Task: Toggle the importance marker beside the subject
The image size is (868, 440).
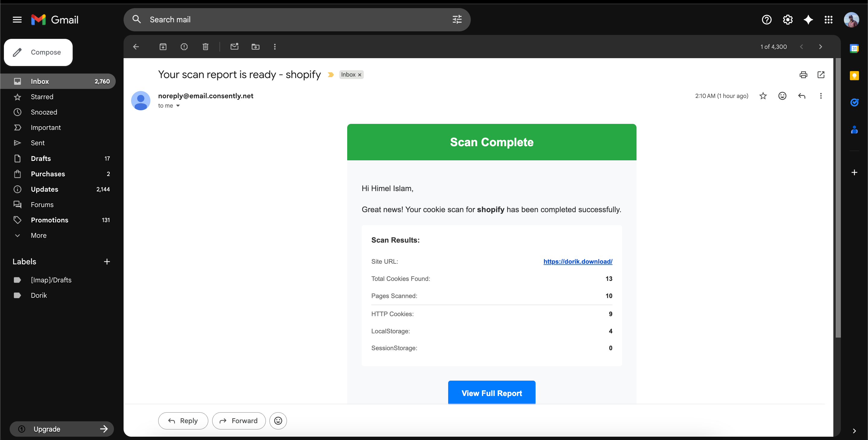Action: click(x=331, y=75)
